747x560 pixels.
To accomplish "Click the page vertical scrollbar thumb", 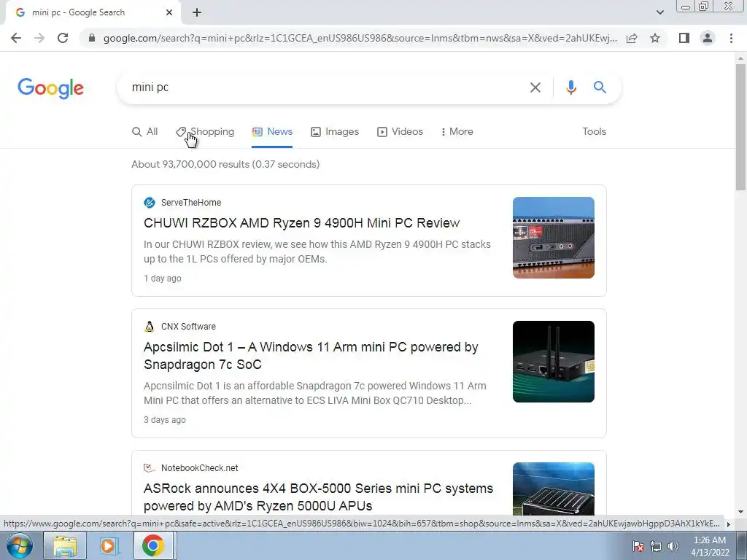I will coord(740,127).
